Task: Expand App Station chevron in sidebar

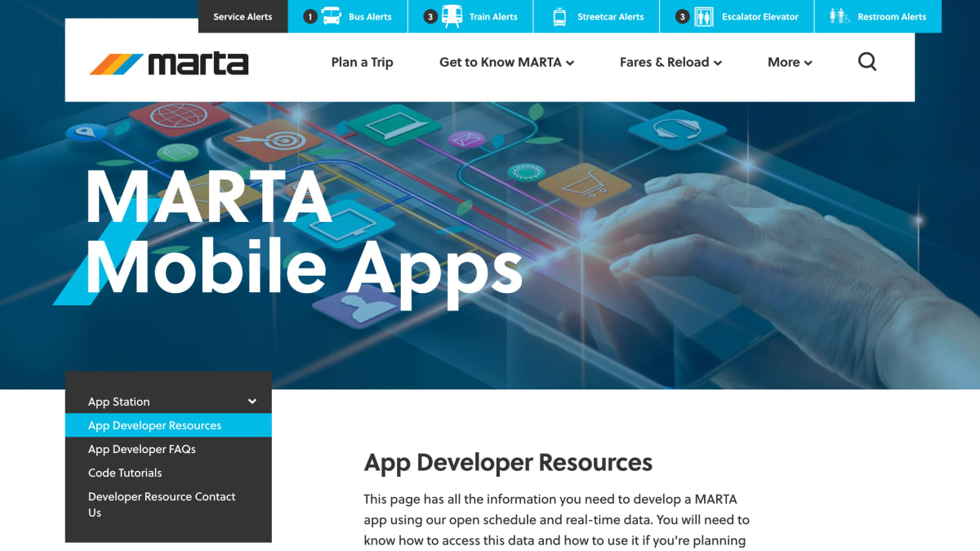Action: pyautogui.click(x=252, y=402)
